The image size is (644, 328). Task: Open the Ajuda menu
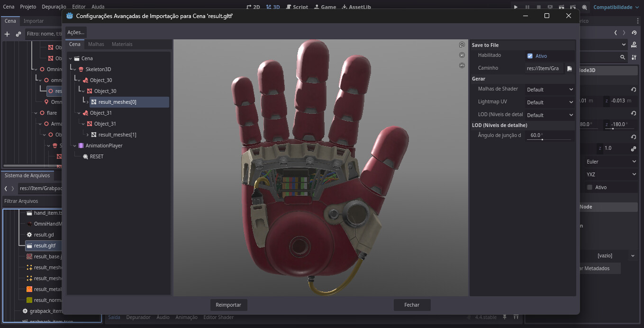(x=98, y=7)
